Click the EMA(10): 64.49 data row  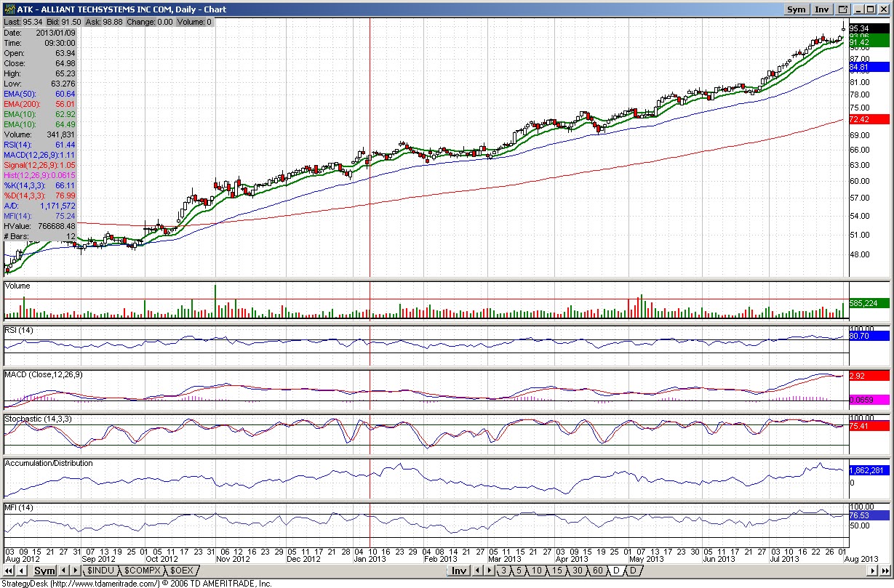click(40, 124)
